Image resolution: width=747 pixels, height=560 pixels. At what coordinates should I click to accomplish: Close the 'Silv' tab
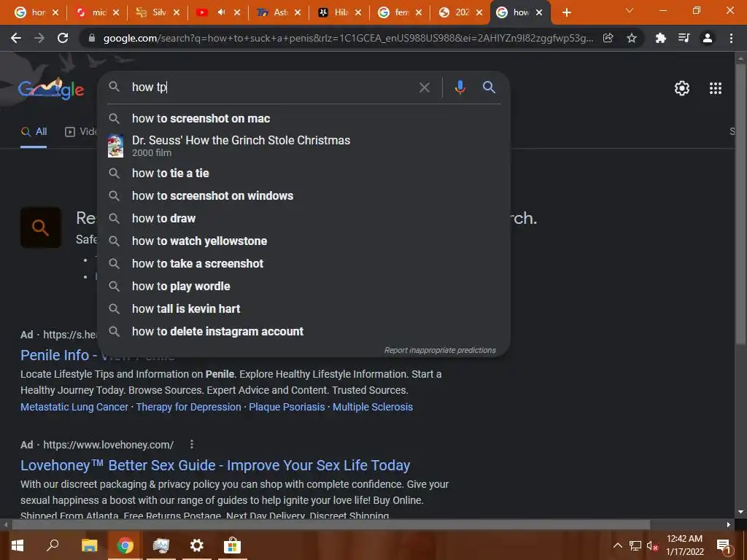click(x=177, y=12)
